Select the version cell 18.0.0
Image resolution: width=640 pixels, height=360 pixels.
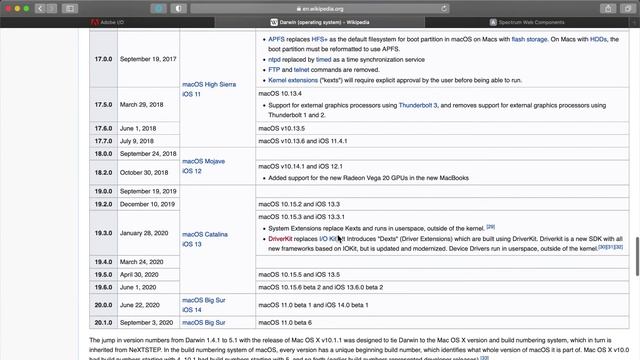103,153
